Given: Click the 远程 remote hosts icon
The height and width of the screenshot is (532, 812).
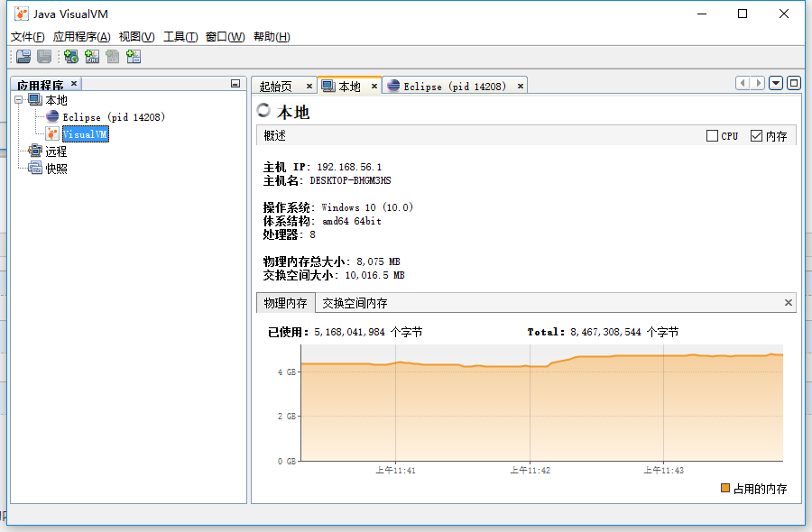Looking at the screenshot, I should 34,151.
